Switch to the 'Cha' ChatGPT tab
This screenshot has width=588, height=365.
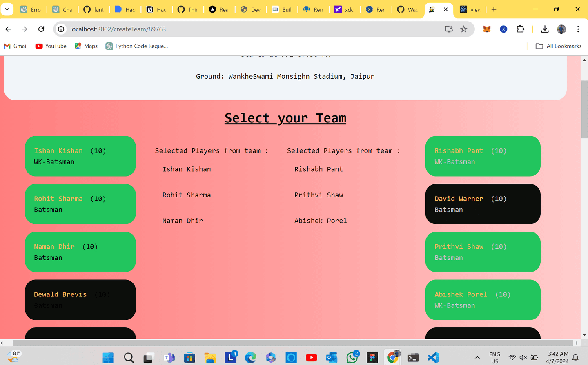[x=62, y=9]
